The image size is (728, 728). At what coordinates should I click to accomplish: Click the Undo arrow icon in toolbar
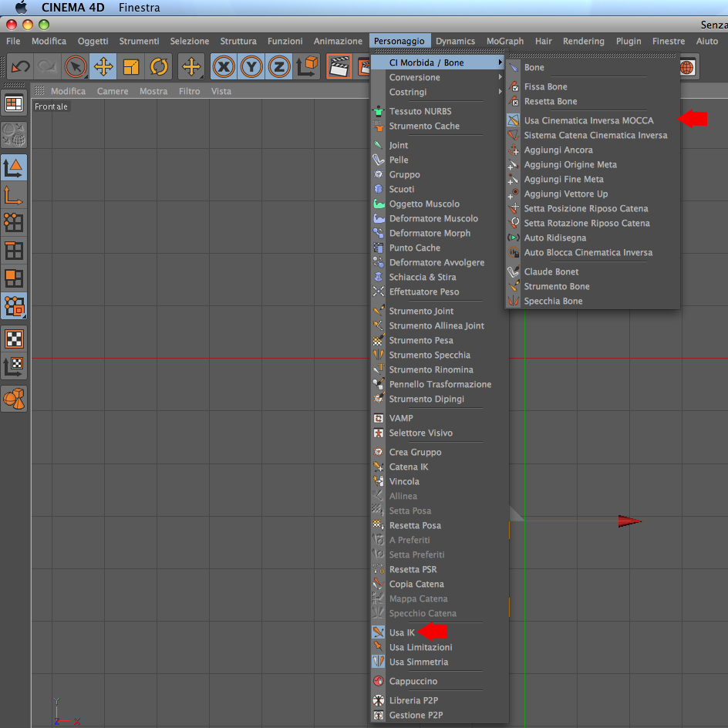(20, 67)
